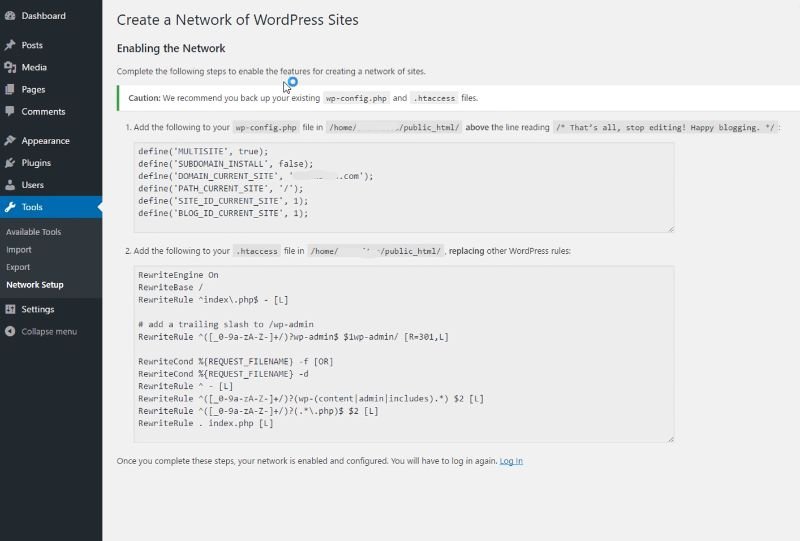The width and height of the screenshot is (800, 541).
Task: Click the Tools wrench icon
Action: [x=10, y=207]
